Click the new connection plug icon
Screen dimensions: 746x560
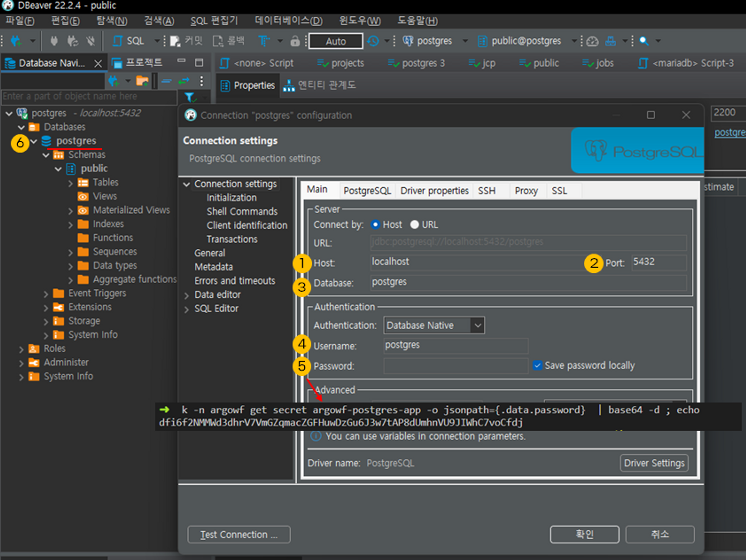(x=16, y=41)
